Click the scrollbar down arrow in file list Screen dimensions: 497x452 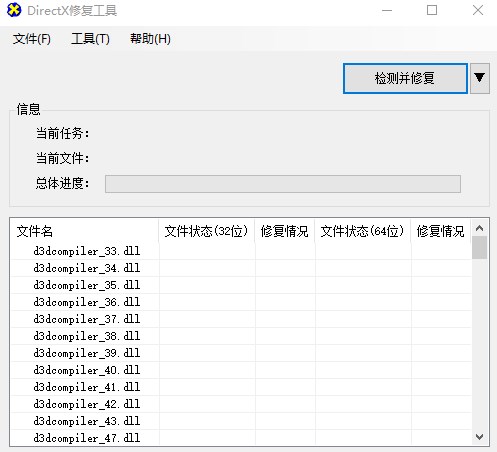[x=480, y=437]
